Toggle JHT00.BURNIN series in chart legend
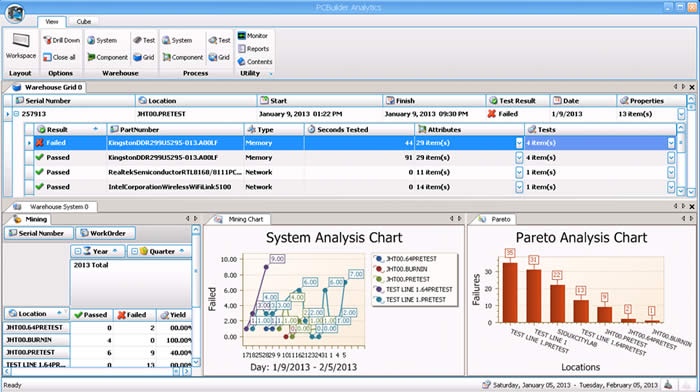This screenshot has height=392, width=700. pyautogui.click(x=402, y=269)
